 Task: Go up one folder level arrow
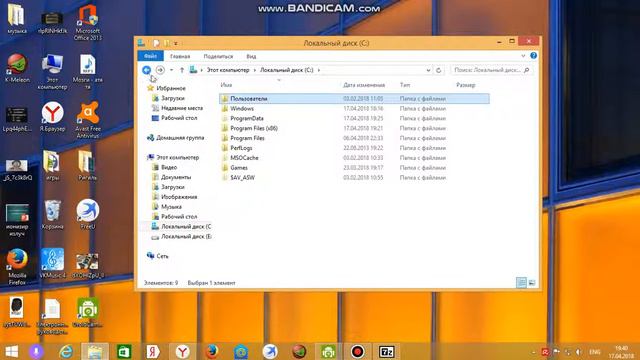click(x=182, y=70)
